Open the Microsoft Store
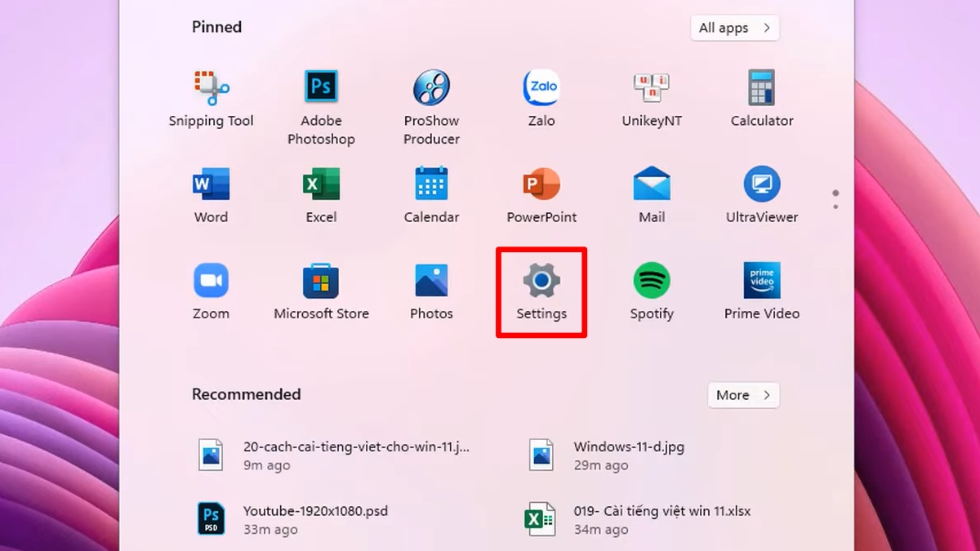The height and width of the screenshot is (551, 980). (321, 291)
